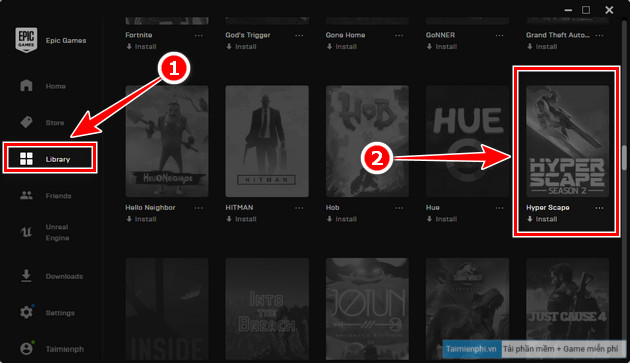Open the Unreal Engine icon
This screenshot has height=363, width=630.
pos(26,232)
